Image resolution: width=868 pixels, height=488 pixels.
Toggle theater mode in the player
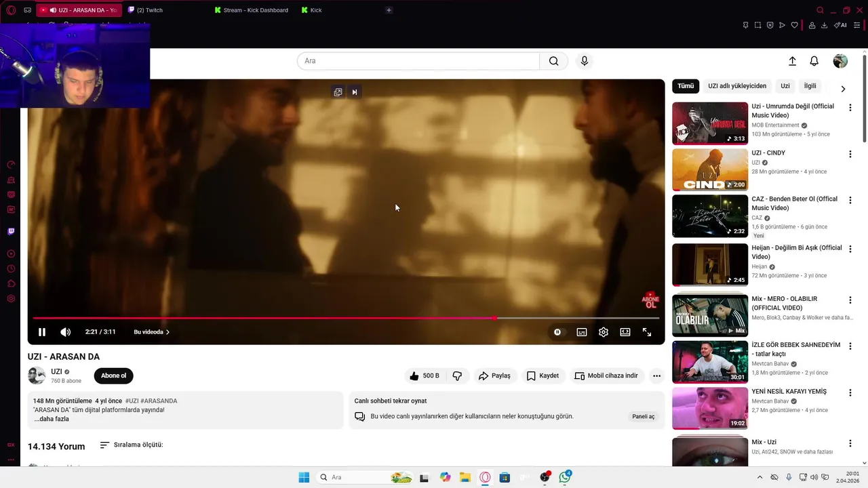[625, 332]
